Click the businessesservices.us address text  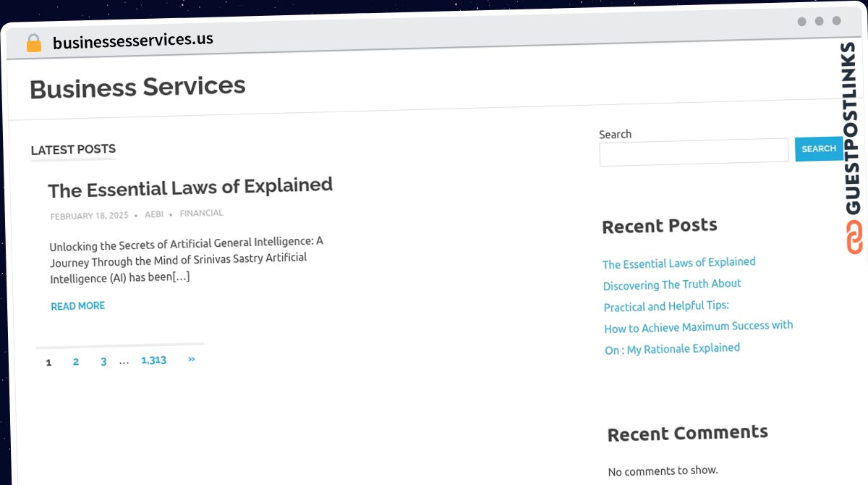coord(133,41)
